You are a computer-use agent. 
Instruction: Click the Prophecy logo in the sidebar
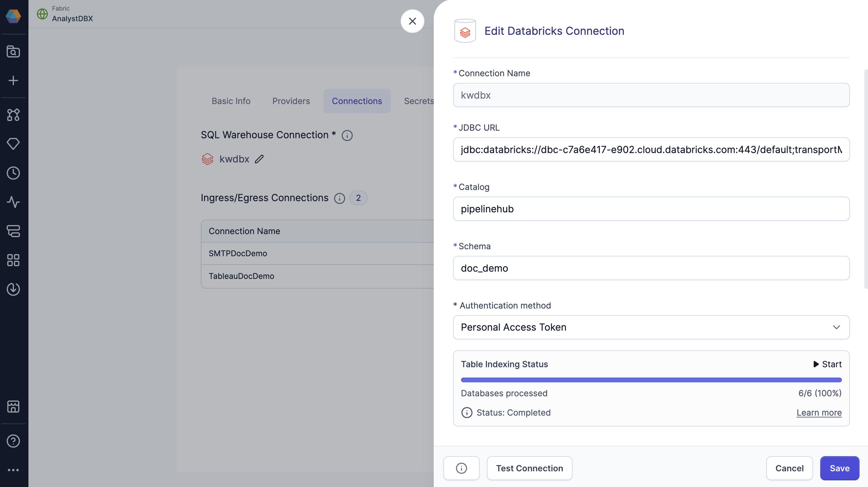[14, 16]
